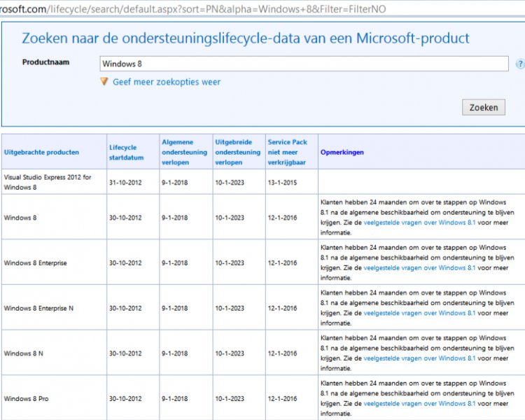Image resolution: width=525 pixels, height=420 pixels.
Task: Sort by 'Algemene ondersteuning verlopen' header
Action: [185, 152]
